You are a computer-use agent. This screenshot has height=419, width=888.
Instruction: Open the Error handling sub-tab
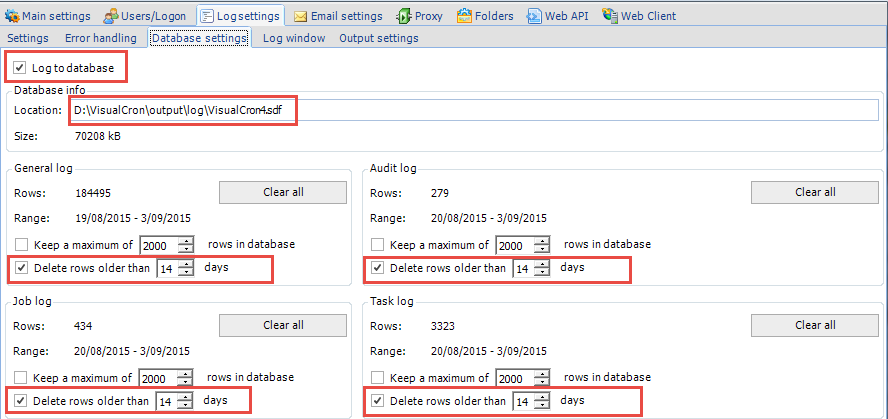[100, 38]
